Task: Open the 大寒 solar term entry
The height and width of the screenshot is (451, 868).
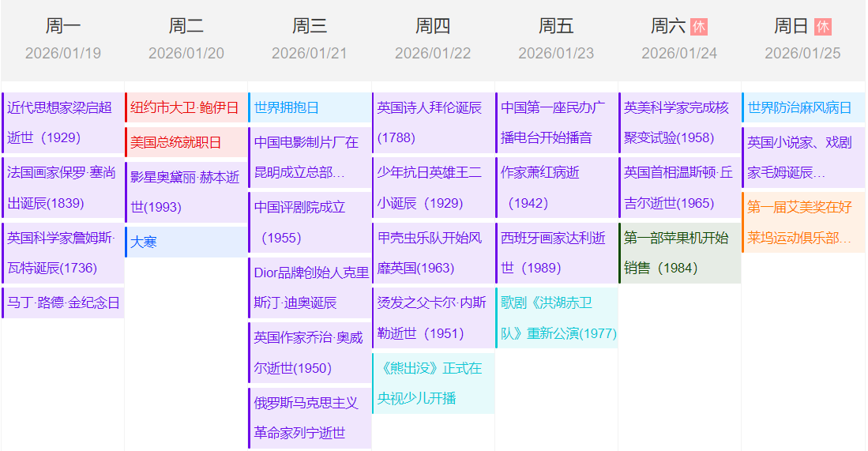Action: [x=186, y=242]
